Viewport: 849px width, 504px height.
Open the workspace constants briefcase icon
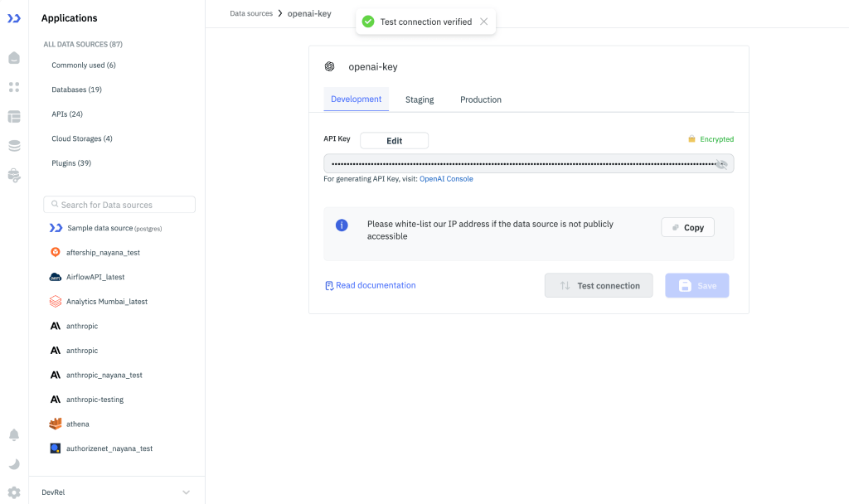click(14, 176)
